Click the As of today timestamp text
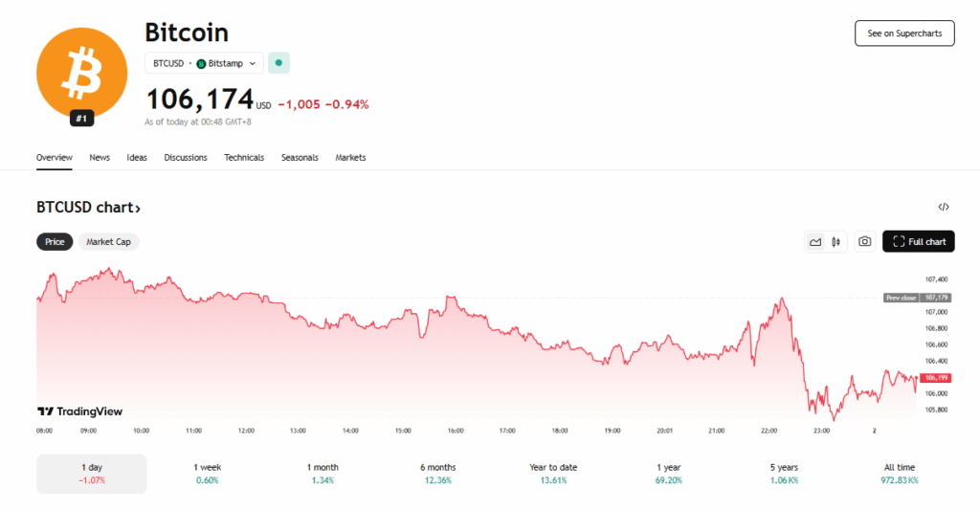The image size is (980, 511). pyautogui.click(x=198, y=122)
